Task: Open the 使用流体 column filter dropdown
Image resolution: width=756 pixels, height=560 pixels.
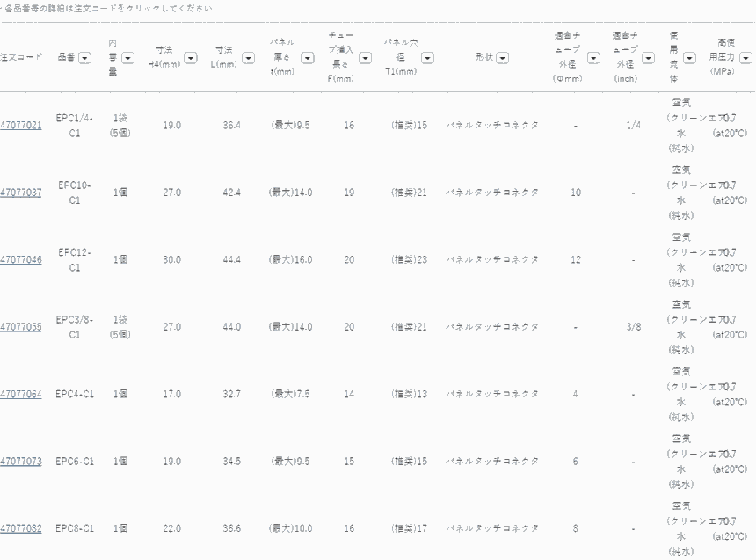Action: (690, 58)
